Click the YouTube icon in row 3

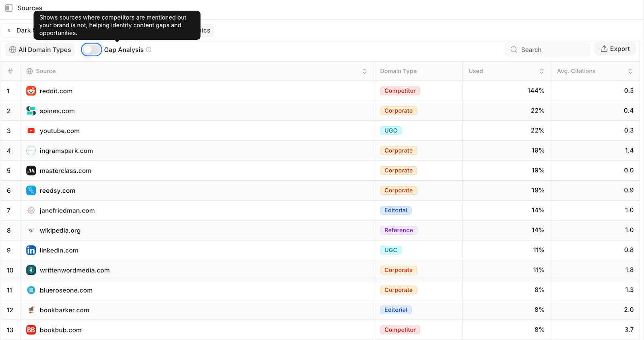click(x=31, y=131)
